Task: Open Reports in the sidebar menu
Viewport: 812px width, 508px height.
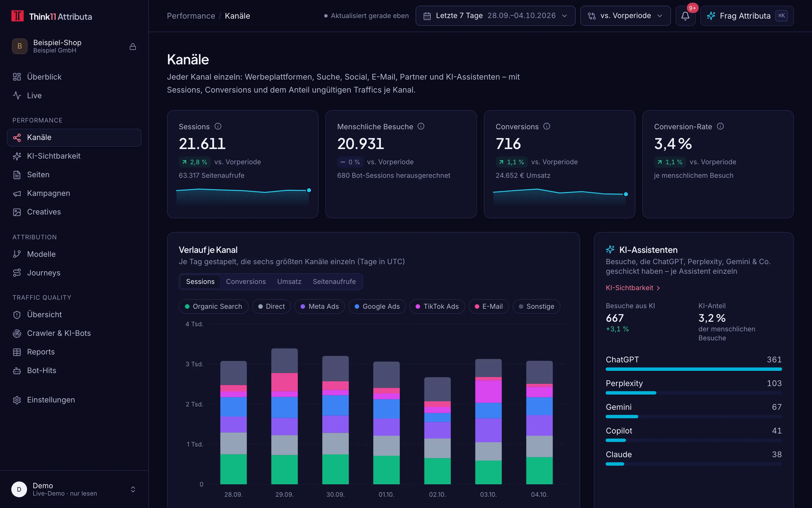Action: click(74, 352)
